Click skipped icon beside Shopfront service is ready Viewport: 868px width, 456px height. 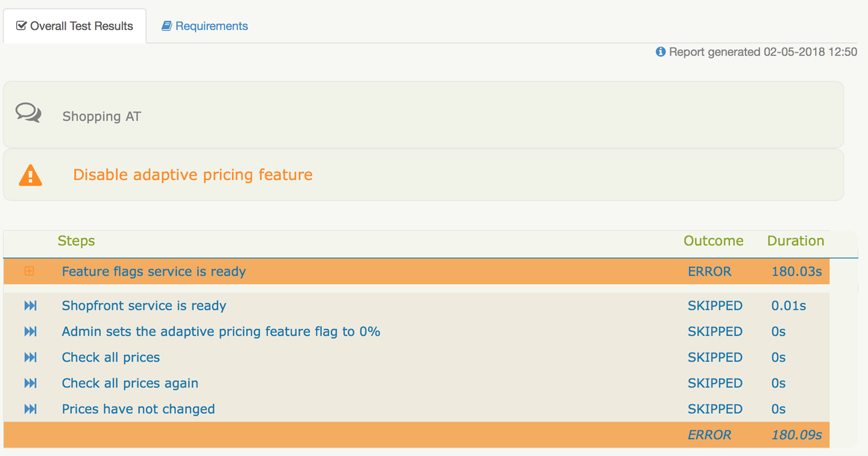30,306
